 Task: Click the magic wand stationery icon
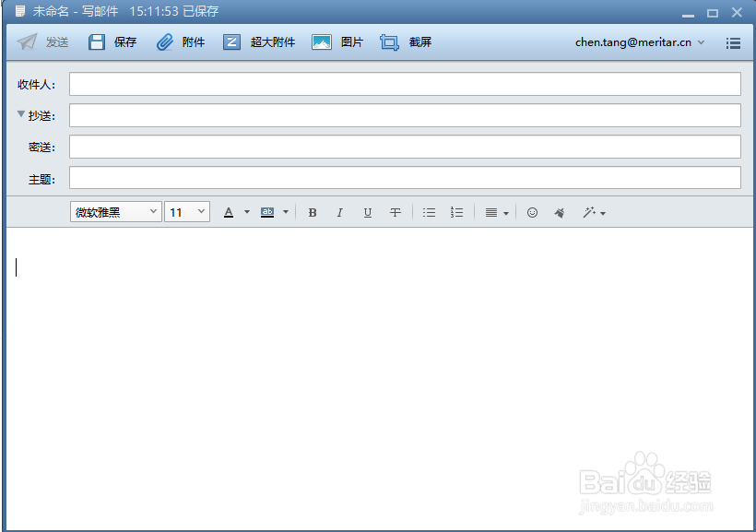[x=589, y=212]
